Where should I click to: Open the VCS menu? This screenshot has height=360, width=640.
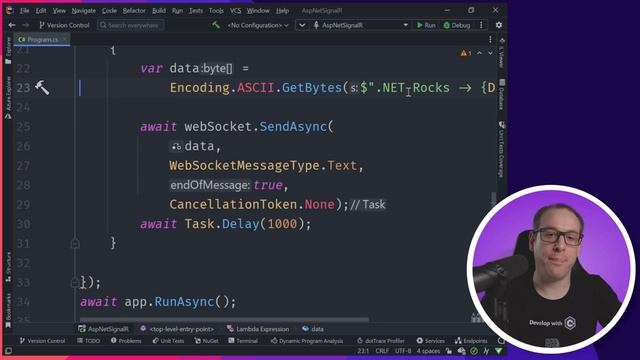pos(235,11)
